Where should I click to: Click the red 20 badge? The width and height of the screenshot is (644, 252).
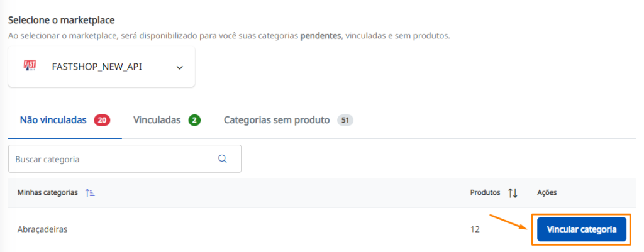tap(102, 120)
